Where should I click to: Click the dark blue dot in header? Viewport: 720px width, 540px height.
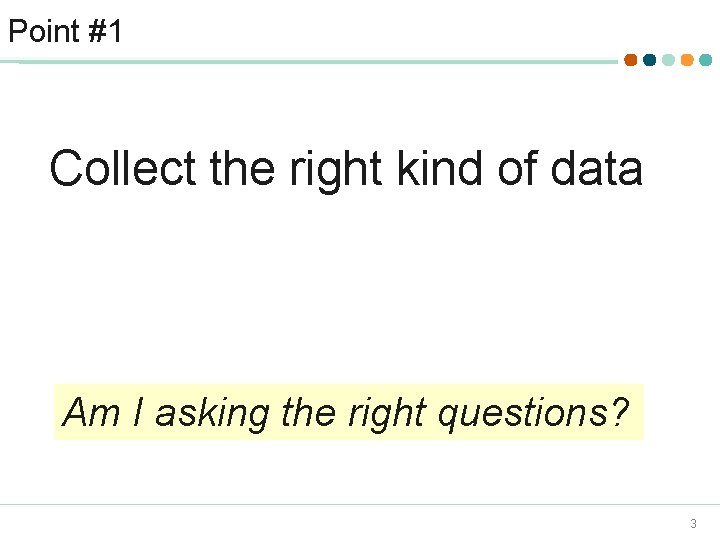pos(650,60)
